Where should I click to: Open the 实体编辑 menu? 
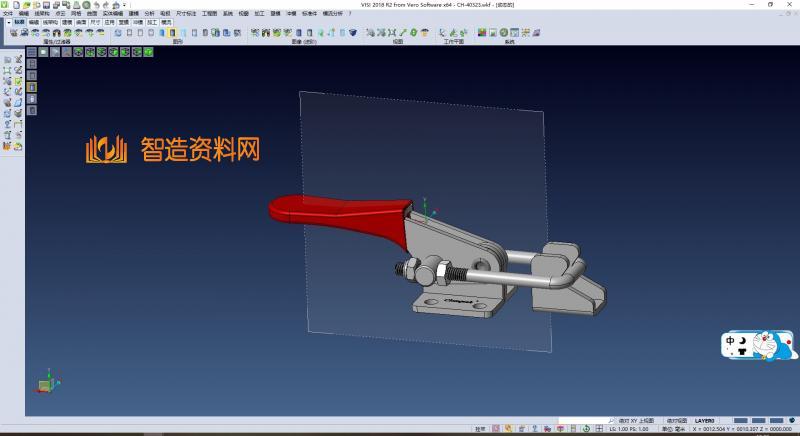[113, 13]
